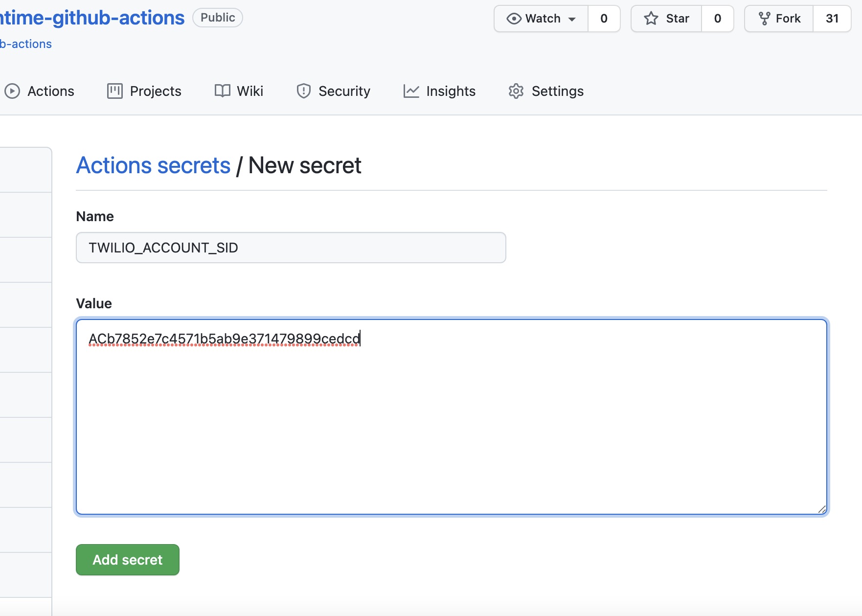Open the Wiki tab
Viewport: 862px width, 616px height.
pyautogui.click(x=250, y=91)
